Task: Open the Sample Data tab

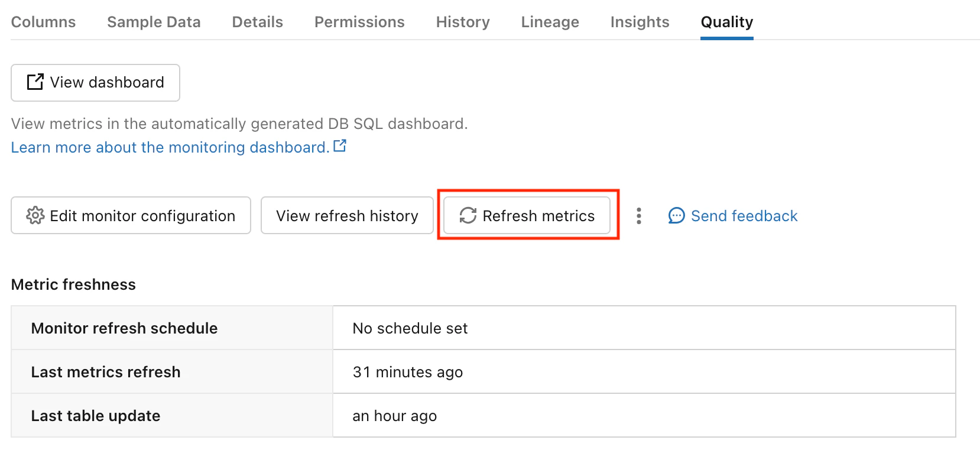Action: (x=154, y=22)
